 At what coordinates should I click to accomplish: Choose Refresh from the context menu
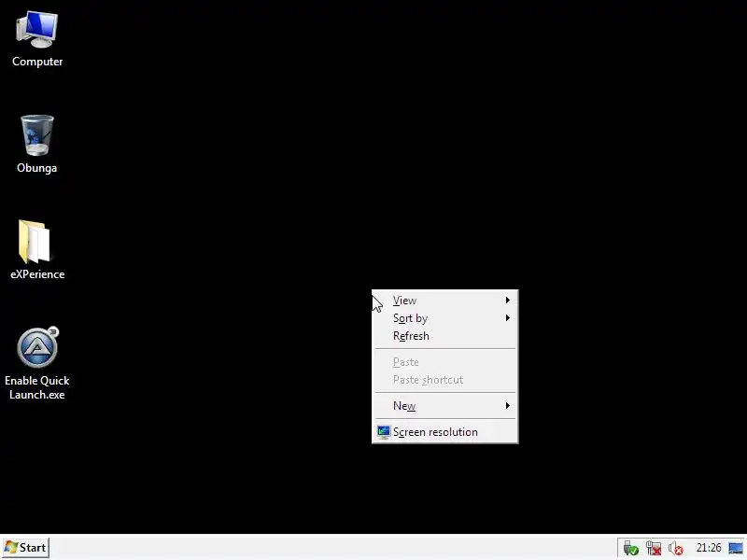445,336
